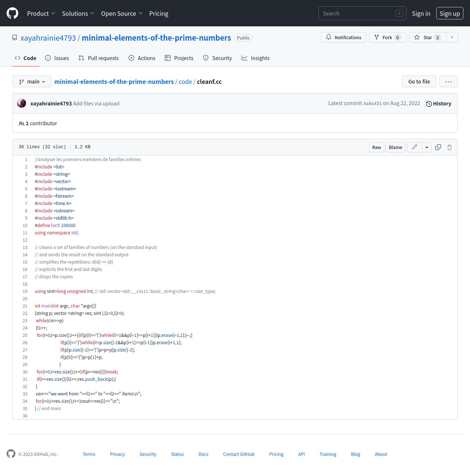Expand the Solutions menu
The width and height of the screenshot is (470, 476).
point(78,14)
